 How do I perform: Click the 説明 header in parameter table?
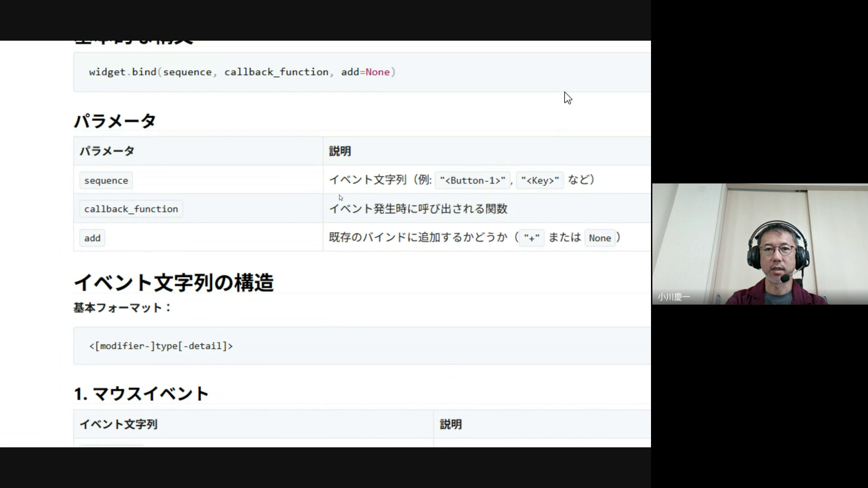(340, 151)
